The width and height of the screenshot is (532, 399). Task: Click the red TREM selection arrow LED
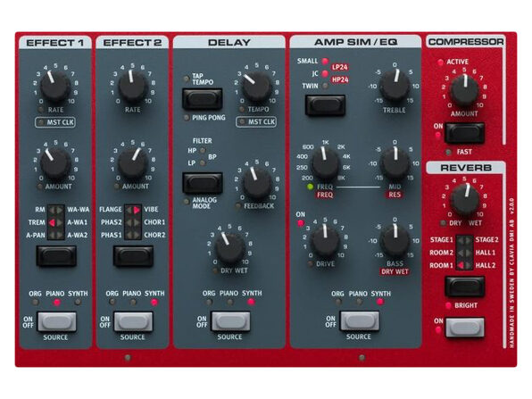point(52,222)
